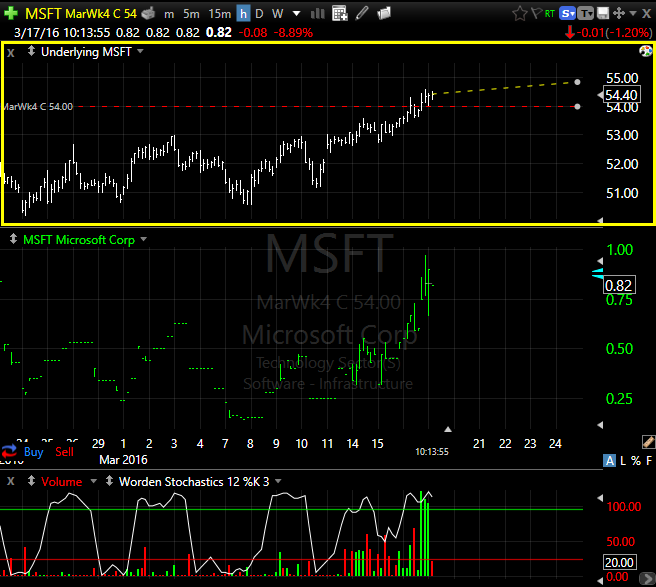Click the red down arrow price change icon

tap(569, 32)
